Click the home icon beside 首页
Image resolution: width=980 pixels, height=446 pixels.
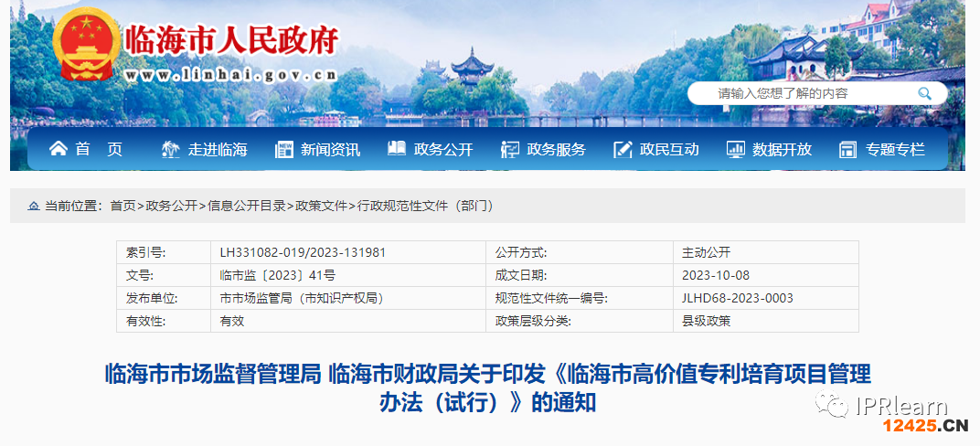(58, 149)
